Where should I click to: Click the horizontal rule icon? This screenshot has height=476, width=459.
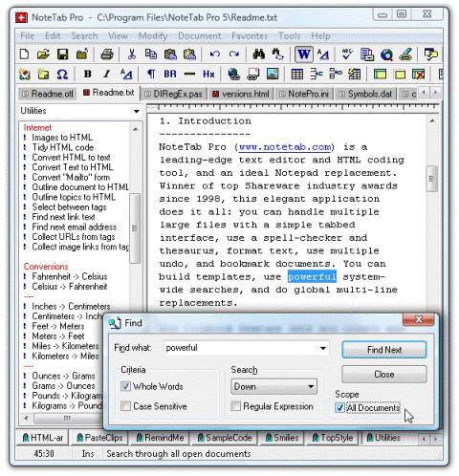189,75
